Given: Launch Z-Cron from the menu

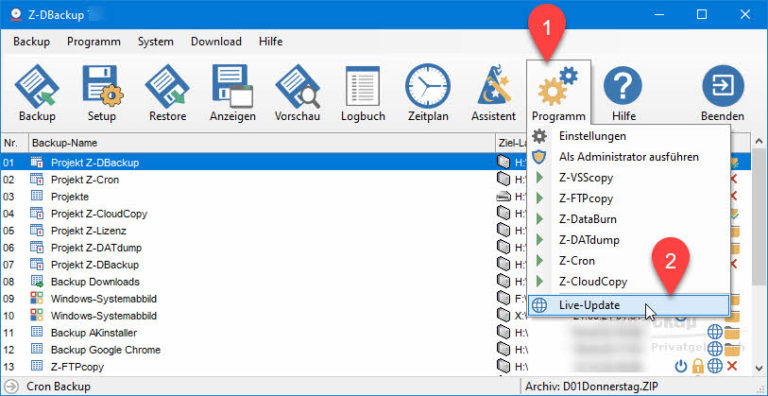Looking at the screenshot, I should pos(629,261).
